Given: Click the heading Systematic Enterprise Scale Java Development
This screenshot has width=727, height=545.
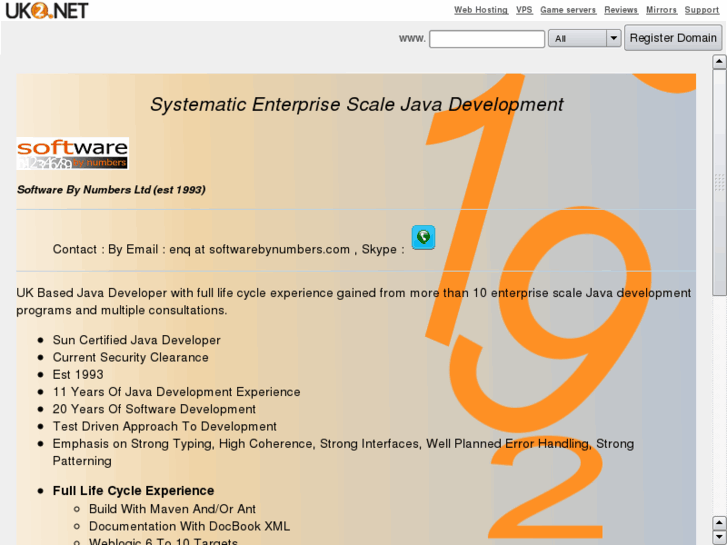Looking at the screenshot, I should tap(357, 104).
